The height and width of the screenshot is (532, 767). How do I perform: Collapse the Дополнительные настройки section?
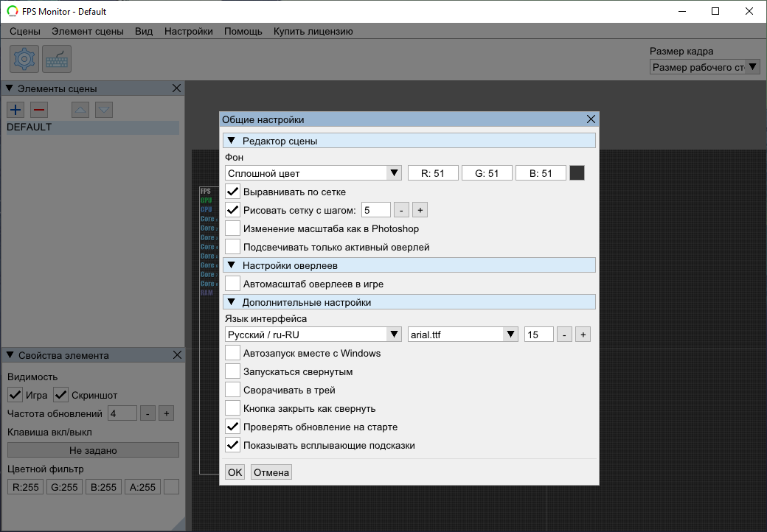[232, 302]
